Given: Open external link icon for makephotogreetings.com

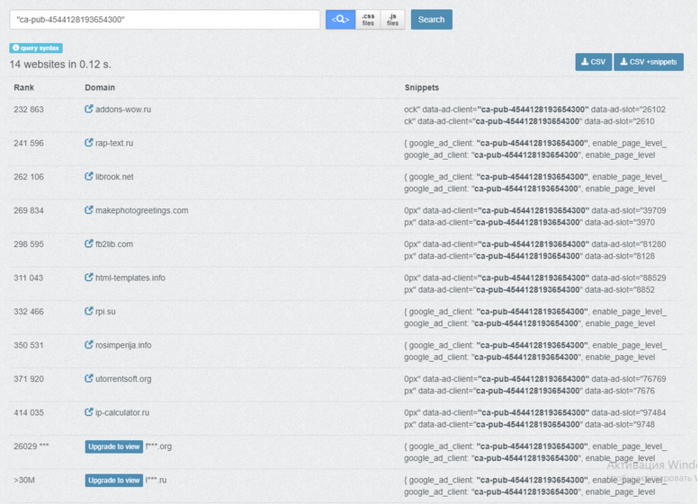Looking at the screenshot, I should tap(89, 210).
